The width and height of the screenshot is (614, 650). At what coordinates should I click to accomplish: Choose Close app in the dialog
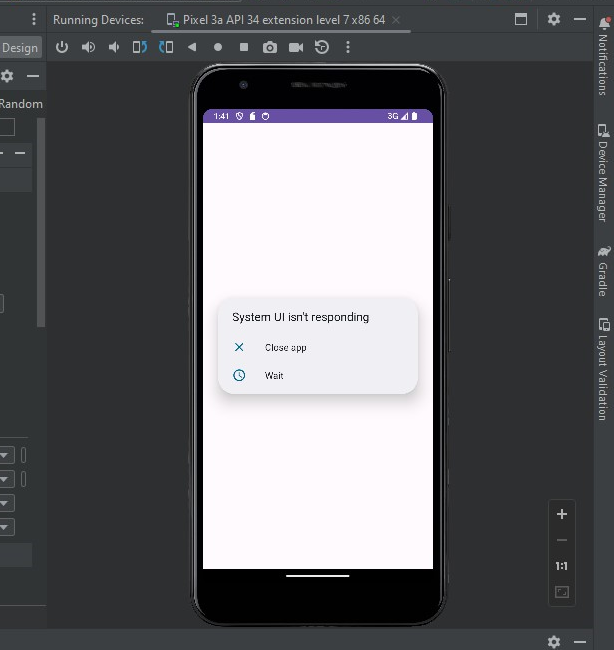(x=285, y=348)
